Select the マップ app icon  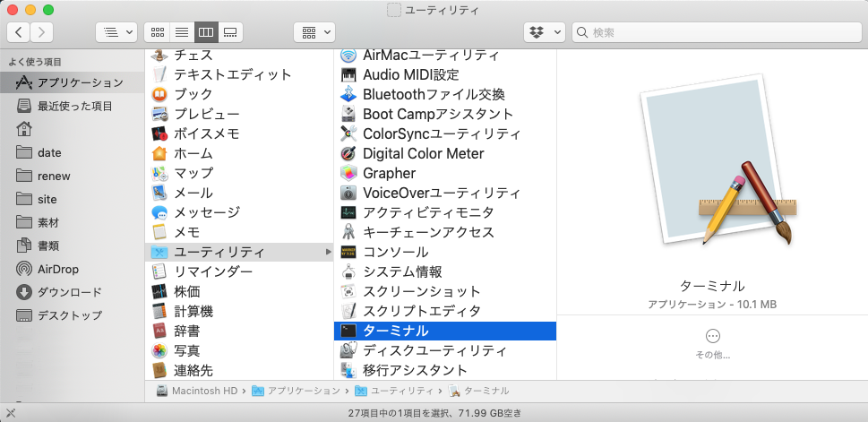[x=159, y=173]
